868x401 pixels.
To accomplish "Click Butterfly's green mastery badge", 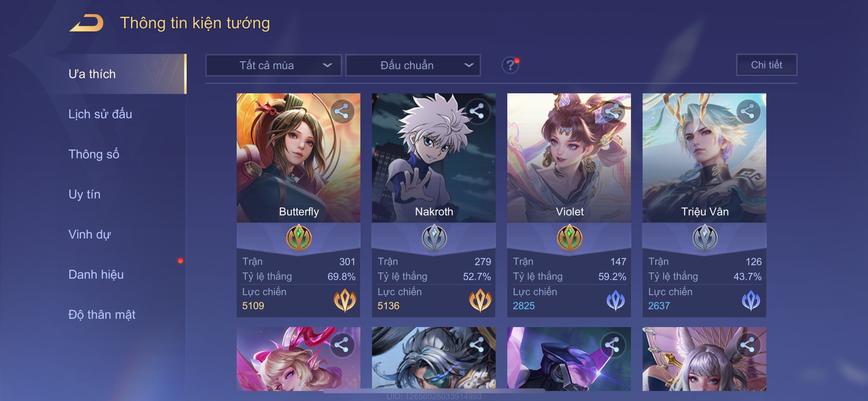I will pyautogui.click(x=299, y=238).
